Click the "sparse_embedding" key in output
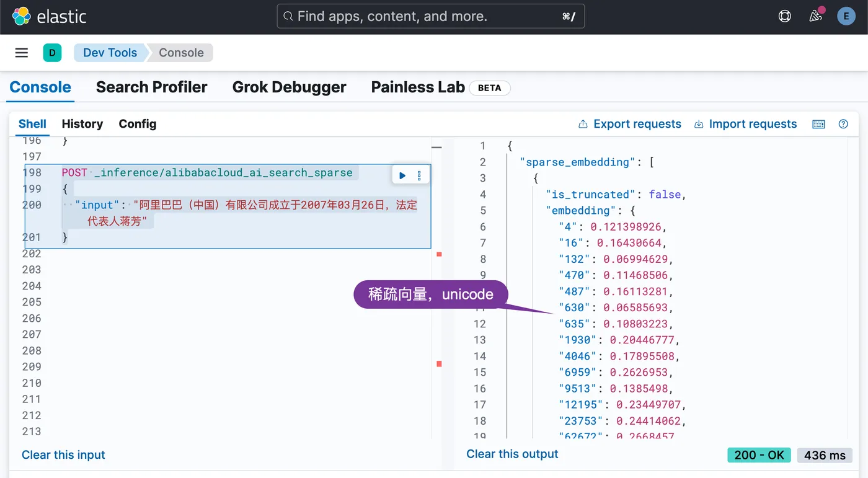The width and height of the screenshot is (868, 478). [577, 162]
